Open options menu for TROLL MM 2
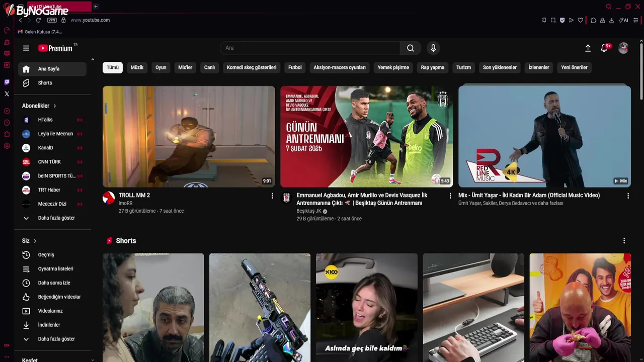The image size is (644, 362). (272, 196)
